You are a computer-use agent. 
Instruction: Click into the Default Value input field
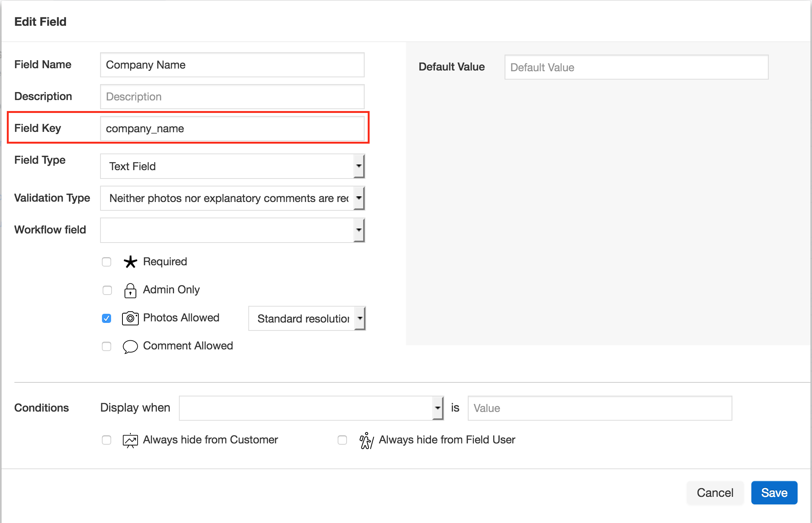[x=636, y=67]
